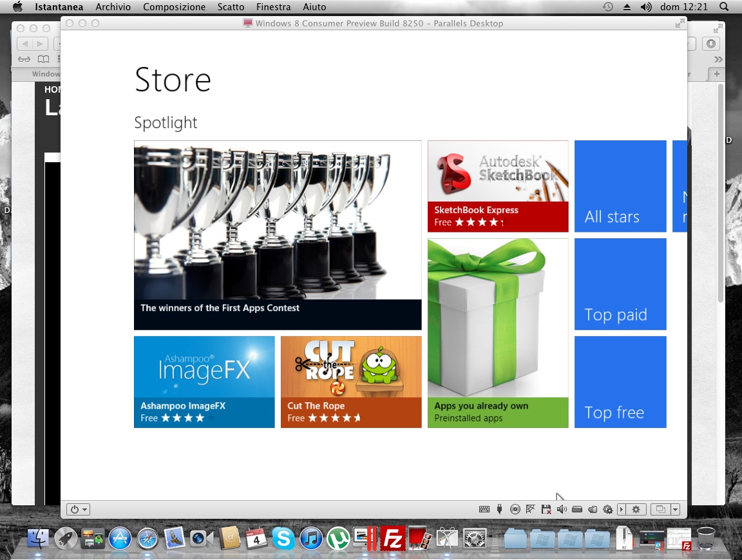The image size is (742, 560).
Task: Click the USB device icon in Parallels status bar
Action: [499, 509]
